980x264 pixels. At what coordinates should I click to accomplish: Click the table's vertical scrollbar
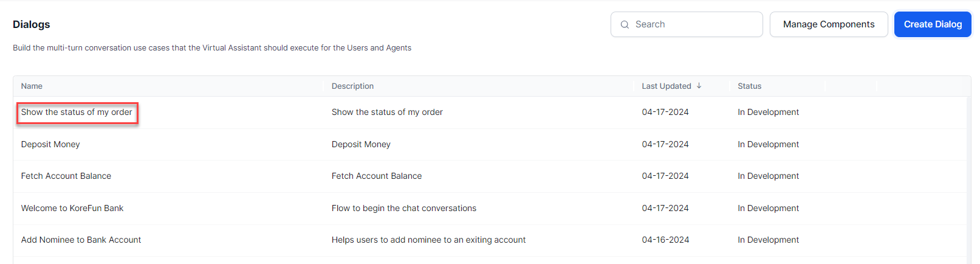click(x=968, y=176)
